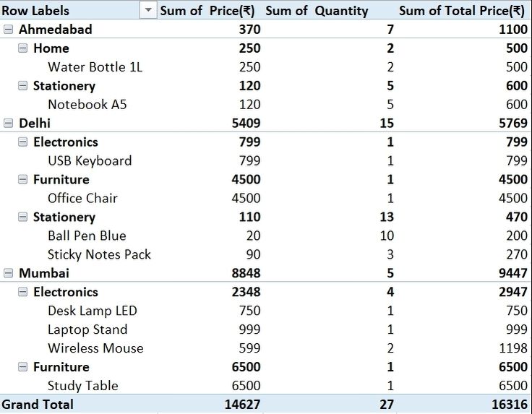The image size is (532, 414).
Task: Collapse Furniture category under Delhi
Action: (22, 180)
